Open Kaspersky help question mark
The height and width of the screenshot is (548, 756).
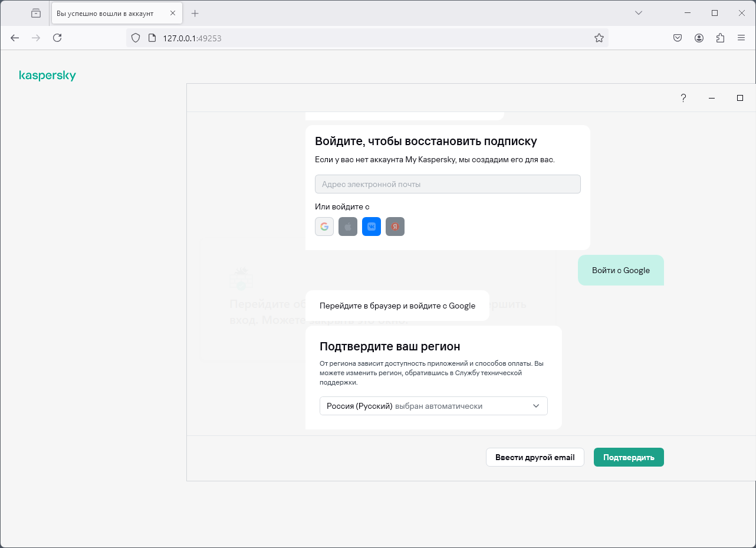click(x=683, y=98)
